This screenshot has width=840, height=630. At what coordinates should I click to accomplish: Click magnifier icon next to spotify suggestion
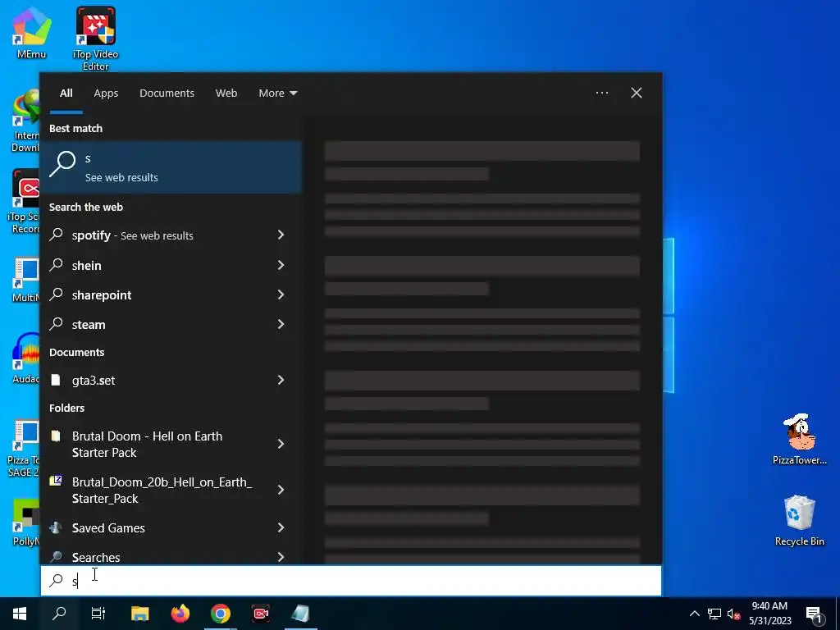click(x=57, y=234)
